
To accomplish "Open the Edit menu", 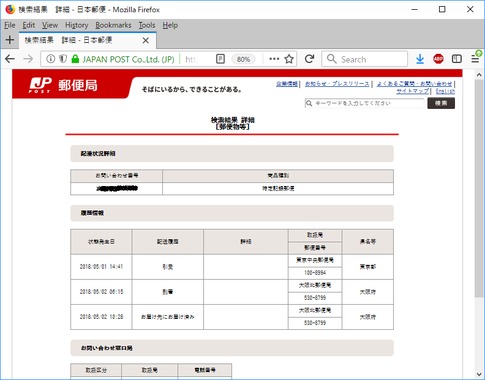I will coord(29,25).
